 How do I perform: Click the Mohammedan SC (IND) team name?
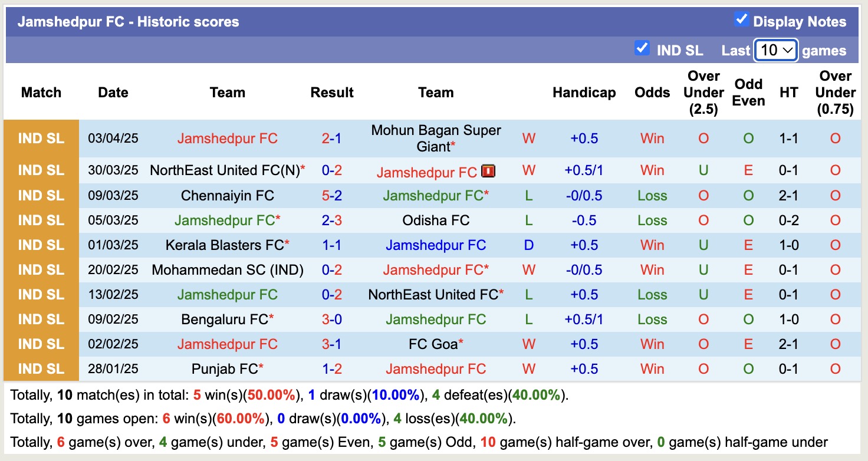pos(227,270)
